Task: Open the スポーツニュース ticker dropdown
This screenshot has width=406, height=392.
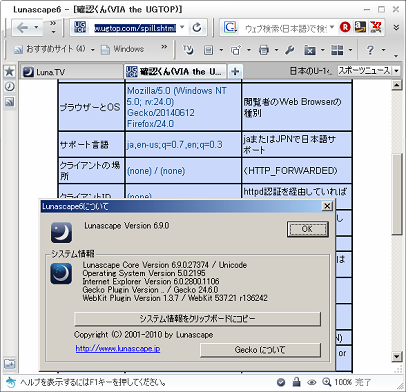Action: click(396, 71)
